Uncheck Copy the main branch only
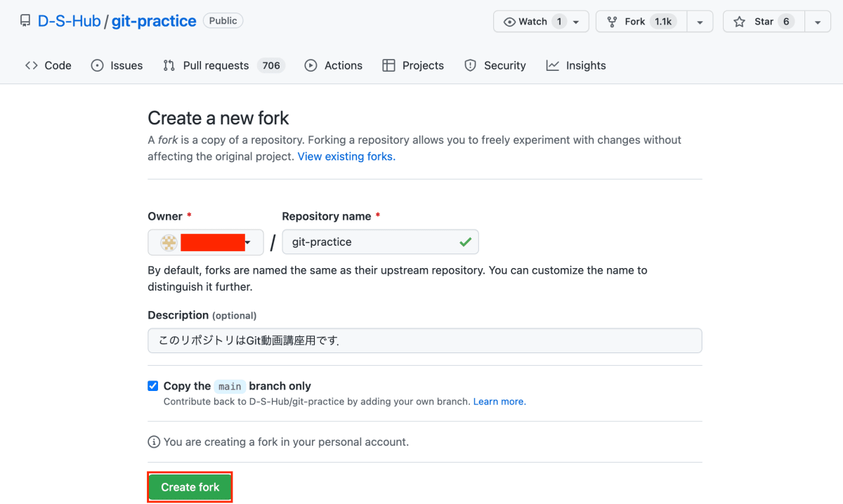 click(x=153, y=385)
